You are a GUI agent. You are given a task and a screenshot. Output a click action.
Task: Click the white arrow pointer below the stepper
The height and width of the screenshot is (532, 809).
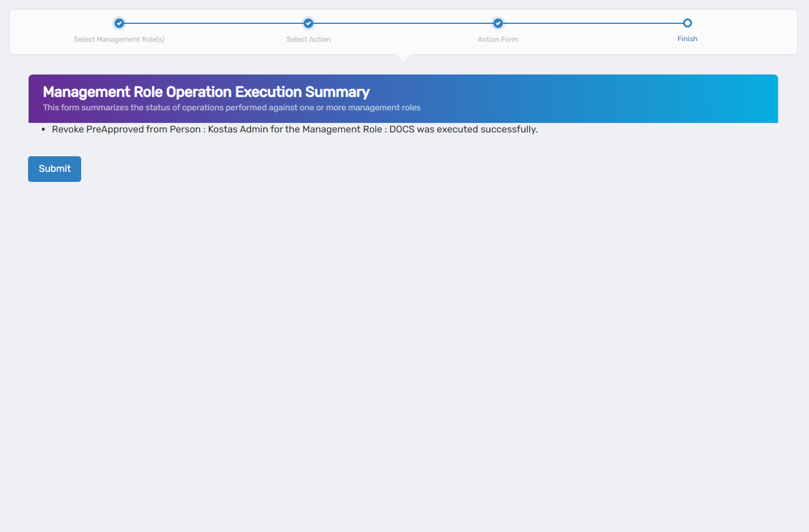(x=403, y=56)
